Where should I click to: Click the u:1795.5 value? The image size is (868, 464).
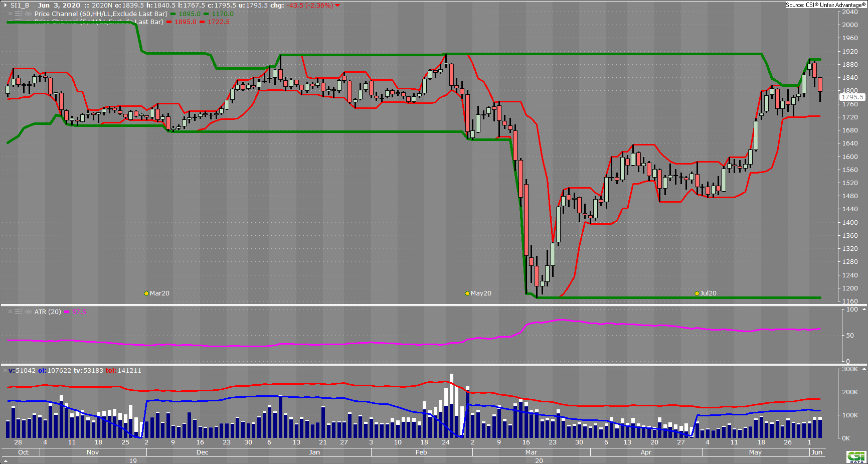[x=253, y=6]
